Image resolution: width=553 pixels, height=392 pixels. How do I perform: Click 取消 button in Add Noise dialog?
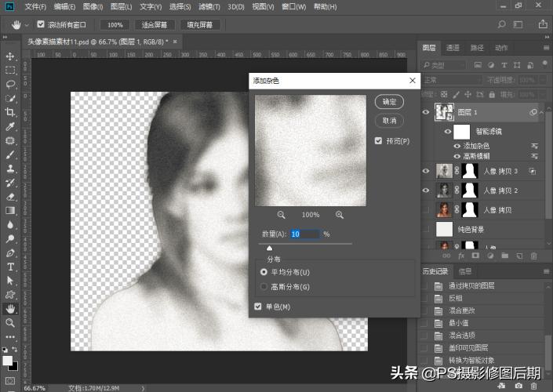[x=389, y=121]
